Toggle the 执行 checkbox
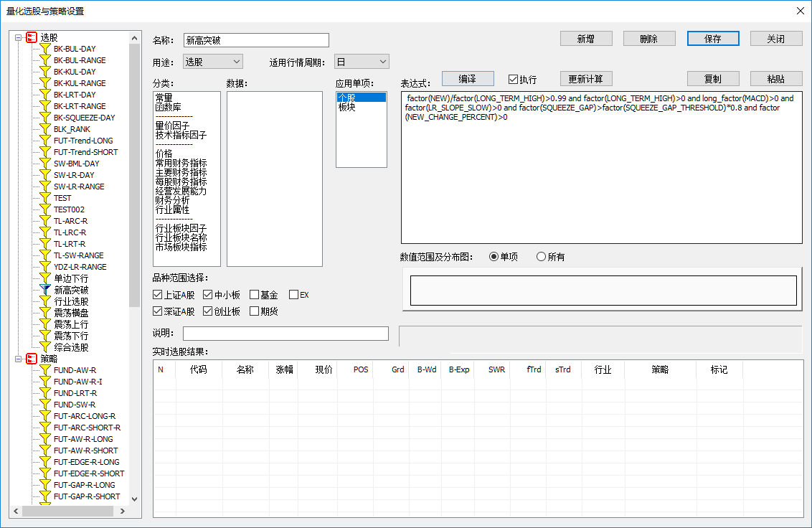Viewport: 812px width, 528px height. (x=513, y=80)
